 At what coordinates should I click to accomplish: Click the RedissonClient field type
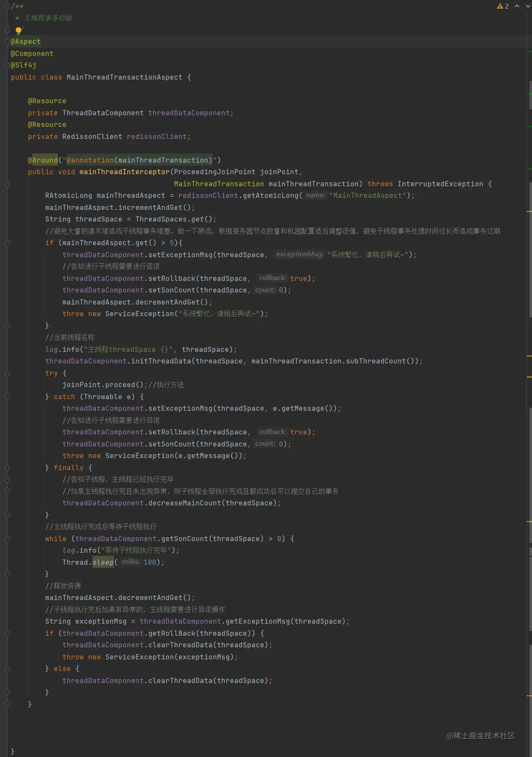[92, 136]
